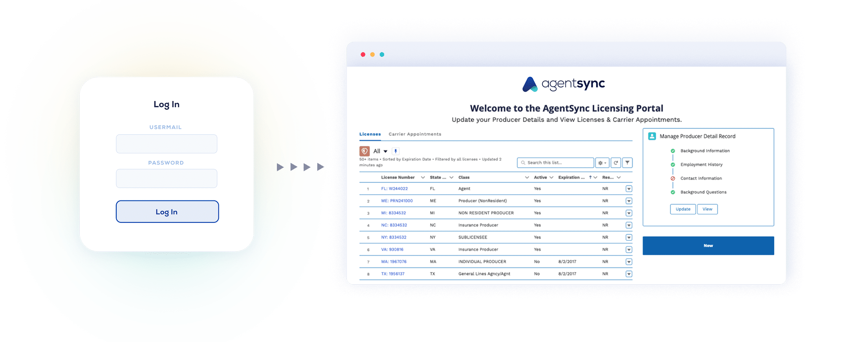Click expiration "8/2/2017" in the MA row
The image size is (868, 342).
pyautogui.click(x=567, y=262)
